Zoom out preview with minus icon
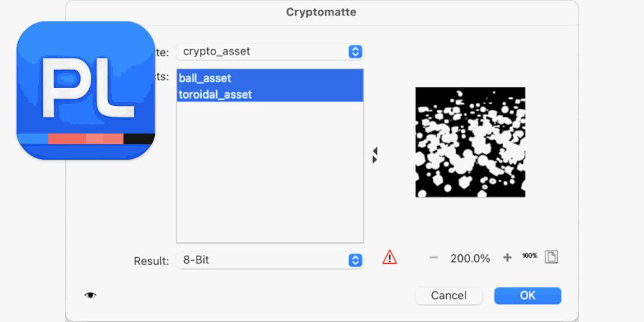 (433, 258)
